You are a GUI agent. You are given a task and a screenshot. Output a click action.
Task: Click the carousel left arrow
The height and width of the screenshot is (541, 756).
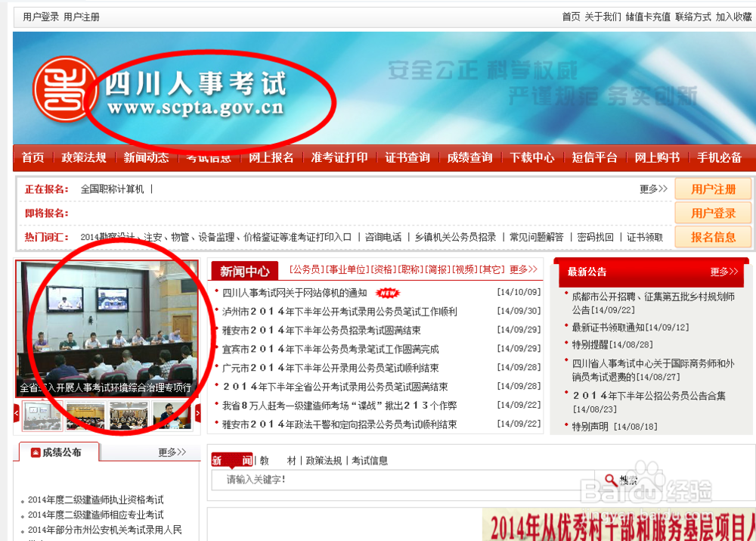point(17,413)
